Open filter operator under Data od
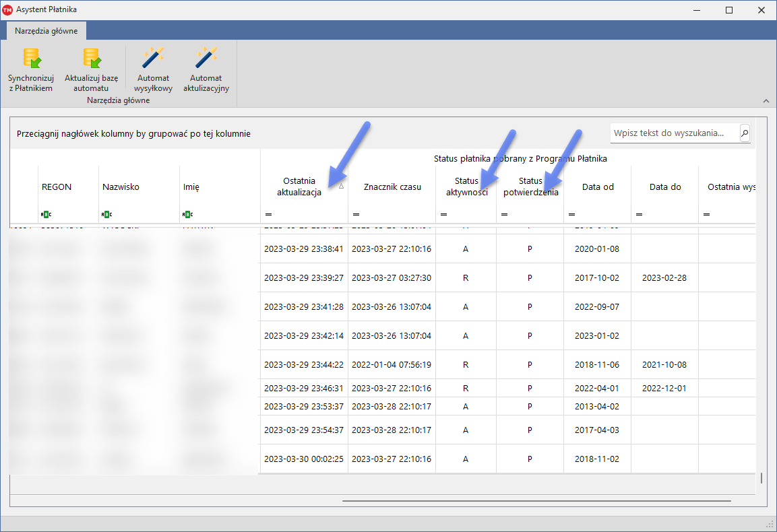The width and height of the screenshot is (777, 532). 571,215
